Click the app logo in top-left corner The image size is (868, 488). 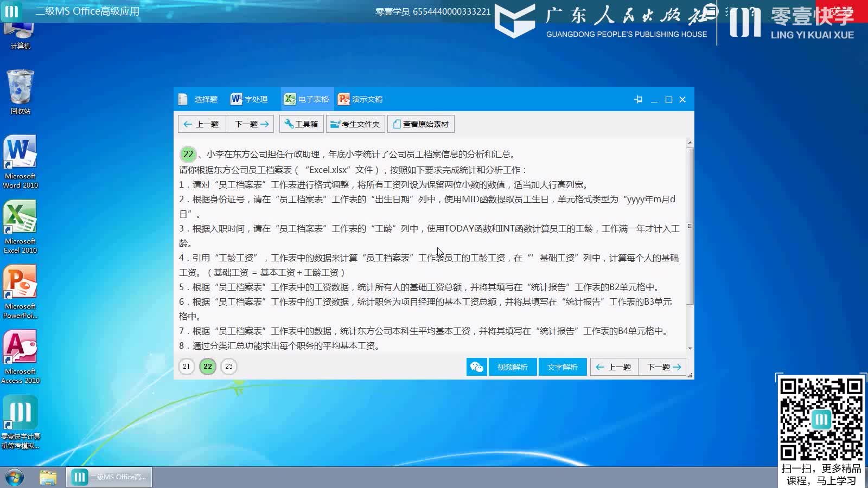[x=11, y=11]
